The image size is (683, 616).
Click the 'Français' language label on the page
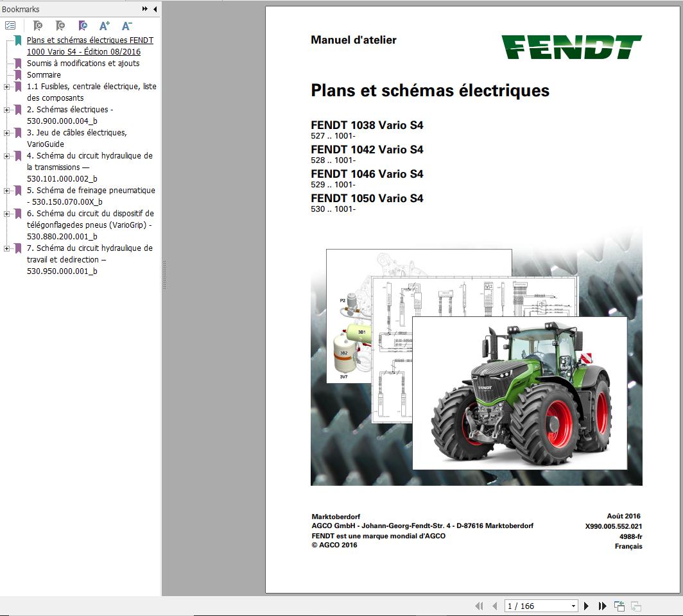tap(628, 546)
